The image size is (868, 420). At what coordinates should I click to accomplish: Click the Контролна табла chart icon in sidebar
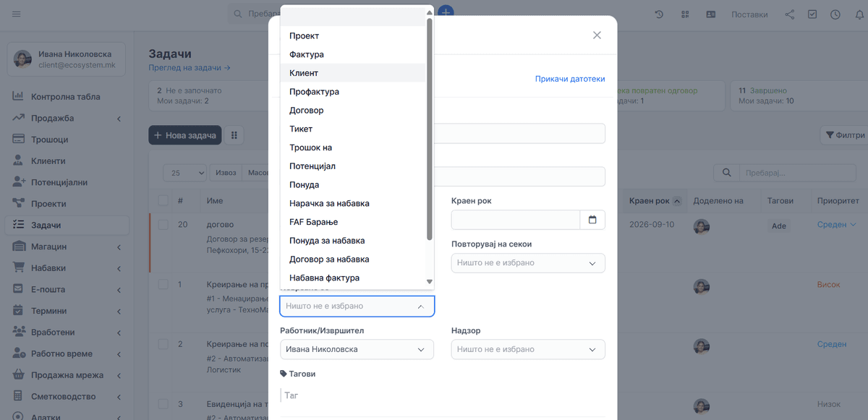(18, 97)
